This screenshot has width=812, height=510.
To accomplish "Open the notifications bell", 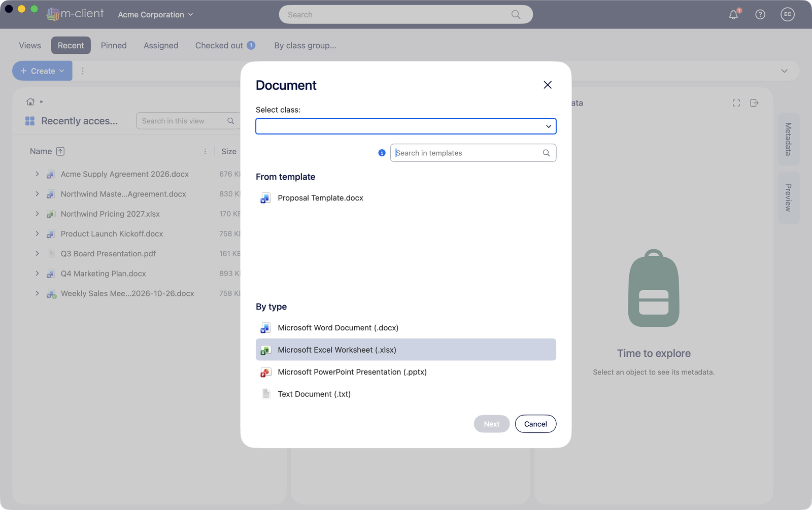I will [x=733, y=15].
